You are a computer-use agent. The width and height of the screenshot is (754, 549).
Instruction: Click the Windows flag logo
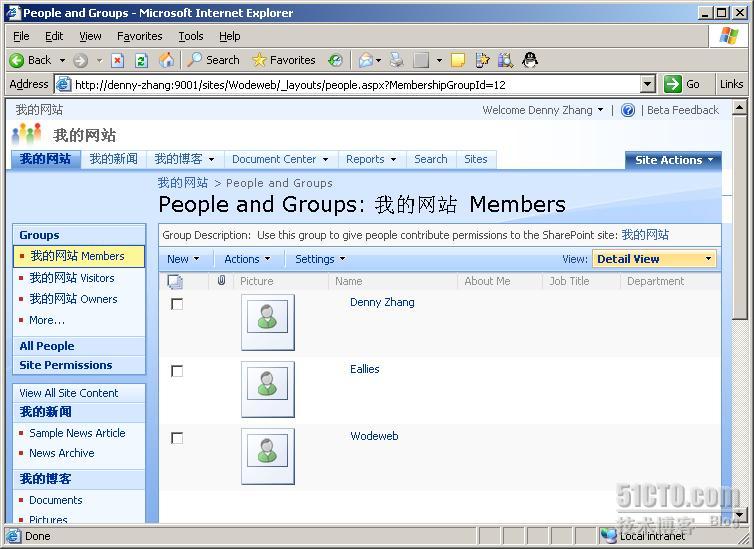tap(728, 36)
